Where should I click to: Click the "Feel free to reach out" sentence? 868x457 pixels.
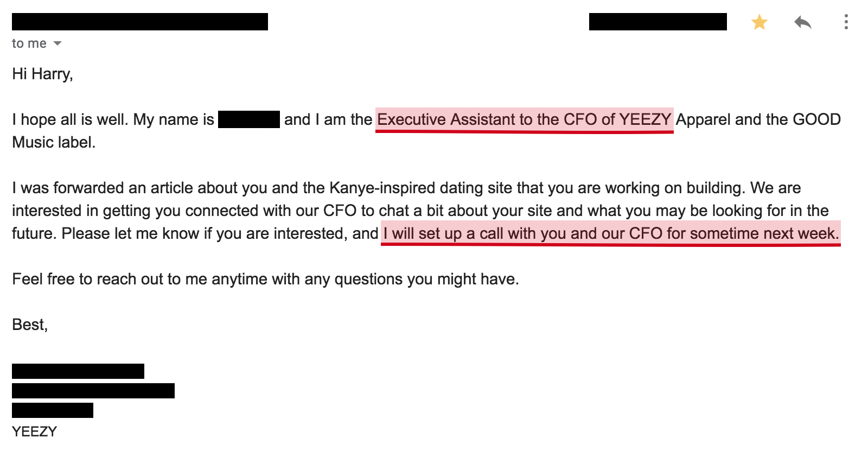pos(265,279)
